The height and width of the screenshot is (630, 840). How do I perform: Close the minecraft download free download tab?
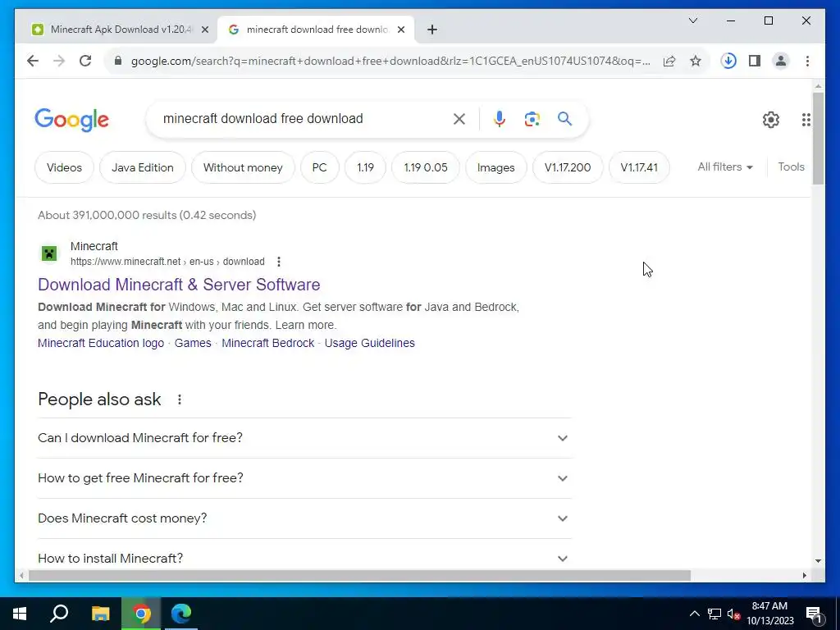coord(400,30)
